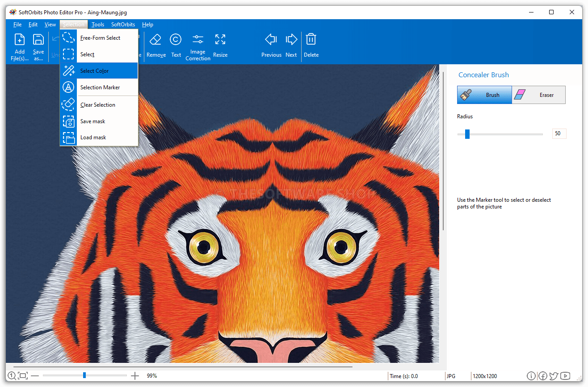This screenshot has width=588, height=387.
Task: Switch to the Eraser mode button
Action: coord(539,95)
